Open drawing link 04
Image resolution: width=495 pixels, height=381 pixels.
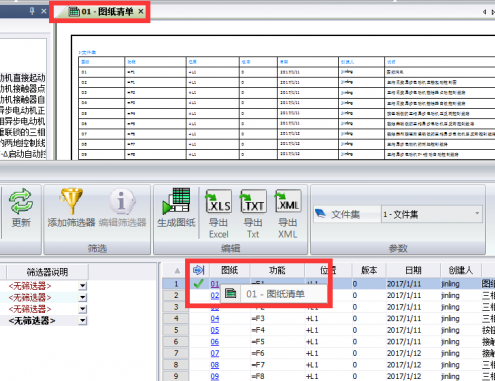(215, 319)
